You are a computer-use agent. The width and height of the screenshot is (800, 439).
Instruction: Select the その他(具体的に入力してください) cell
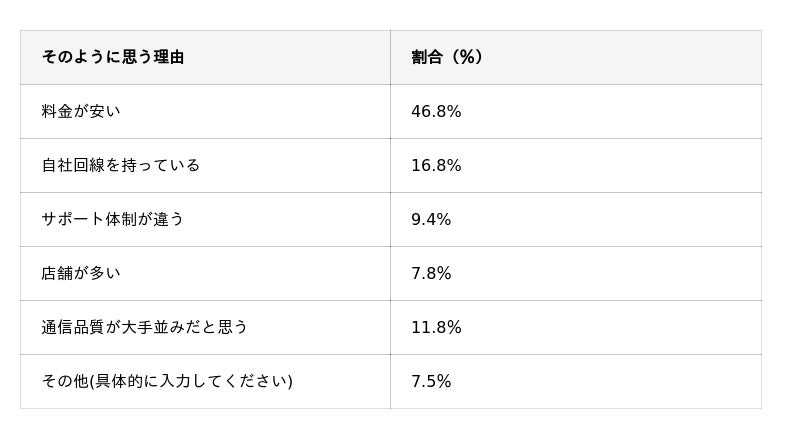(167, 381)
